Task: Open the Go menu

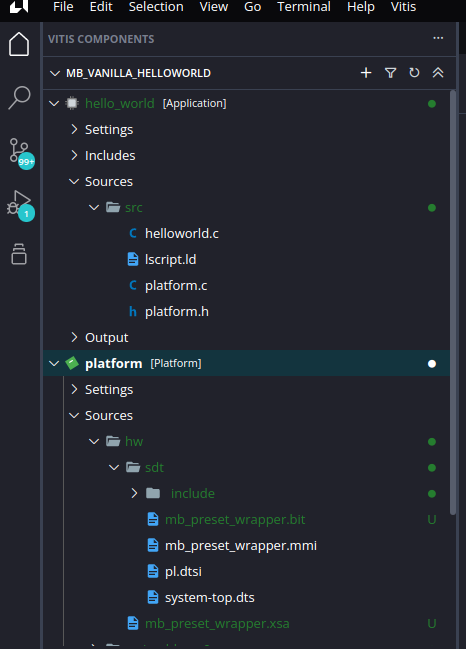Action: point(252,7)
